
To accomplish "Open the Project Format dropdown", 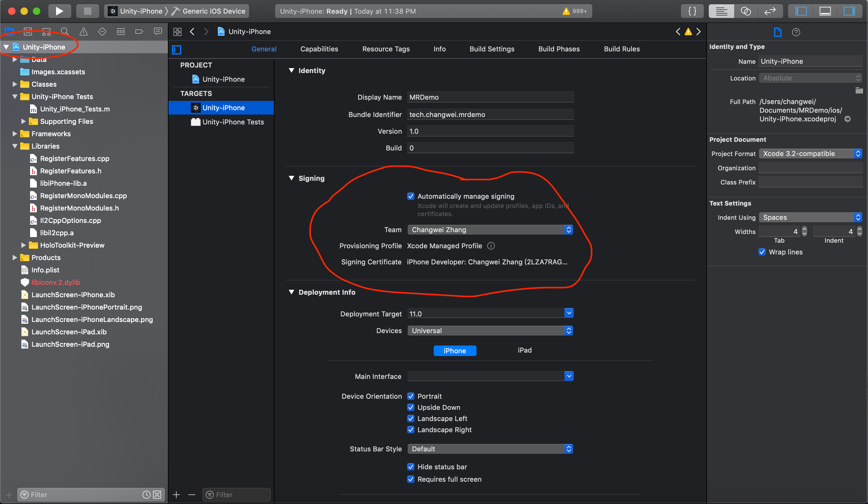I will (810, 154).
